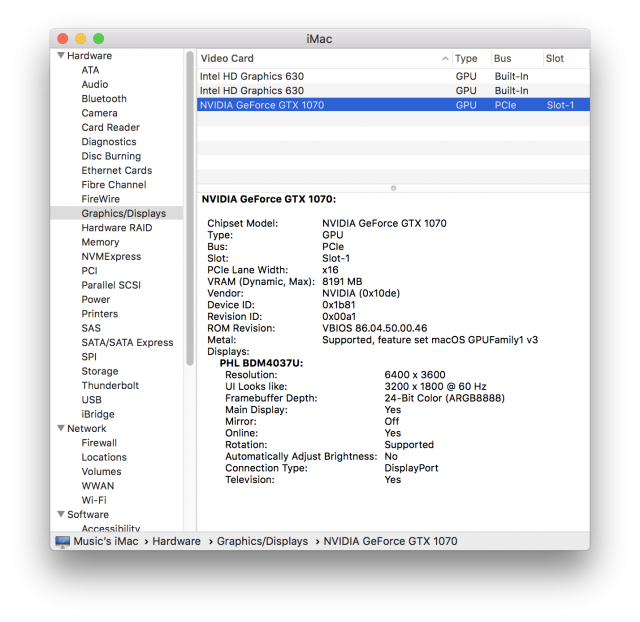Click Graphics/Displays in the bottom path bar
Screen dimensions: 640x622
(x=262, y=541)
